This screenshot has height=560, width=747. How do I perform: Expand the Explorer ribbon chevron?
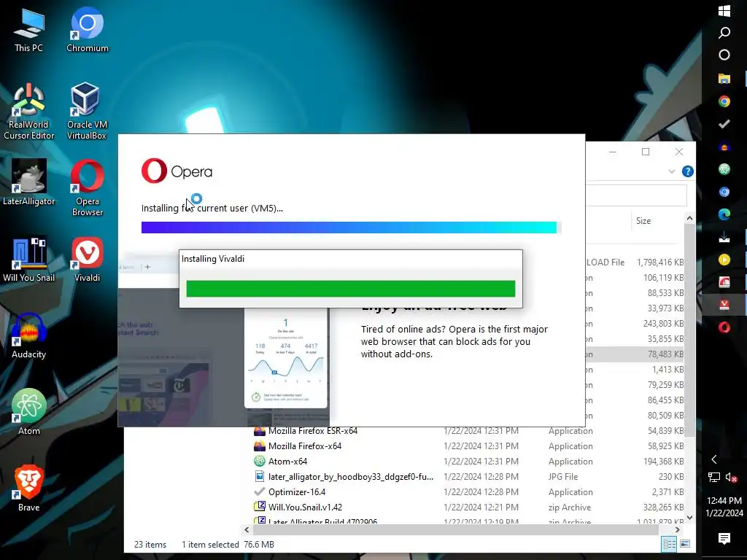tap(672, 171)
